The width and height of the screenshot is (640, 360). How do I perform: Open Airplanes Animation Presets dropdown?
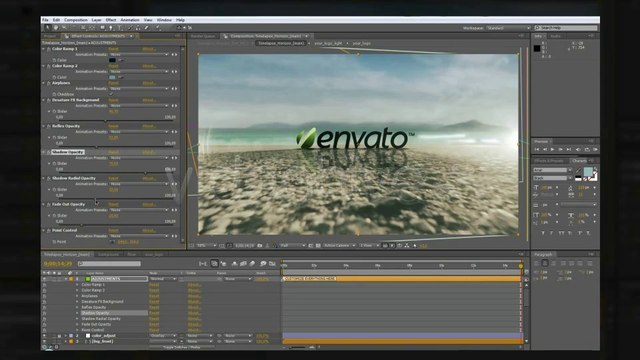pos(139,89)
